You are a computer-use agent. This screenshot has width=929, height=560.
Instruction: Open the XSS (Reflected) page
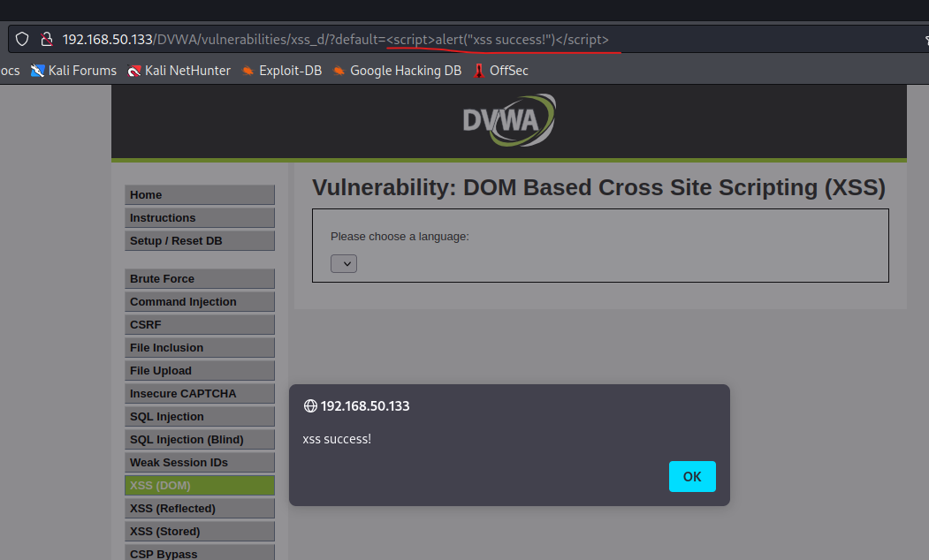click(200, 509)
